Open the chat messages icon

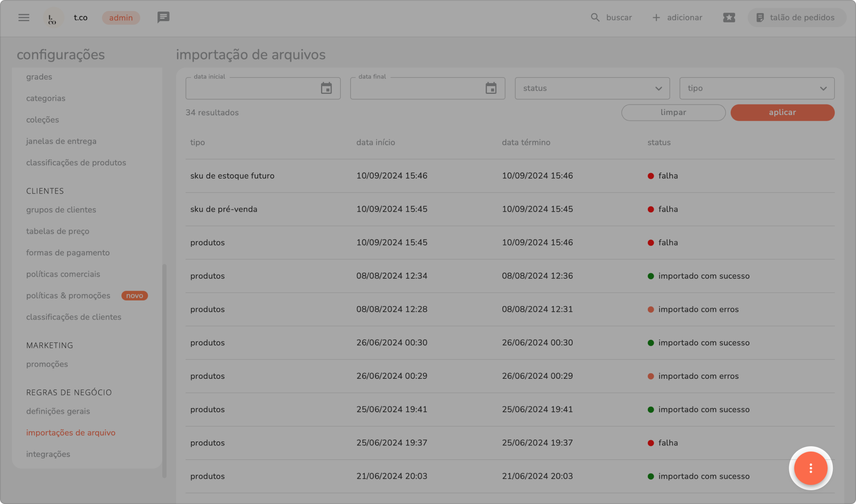tap(163, 17)
